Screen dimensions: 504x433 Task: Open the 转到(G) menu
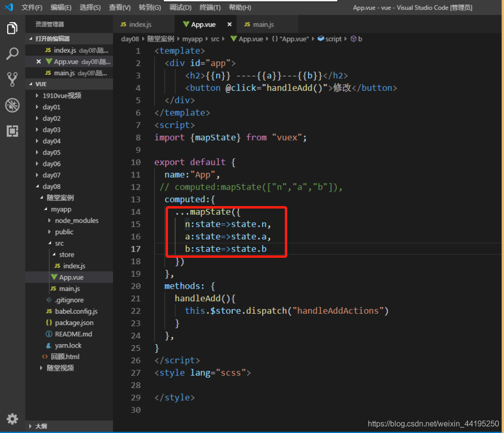pyautogui.click(x=150, y=7)
